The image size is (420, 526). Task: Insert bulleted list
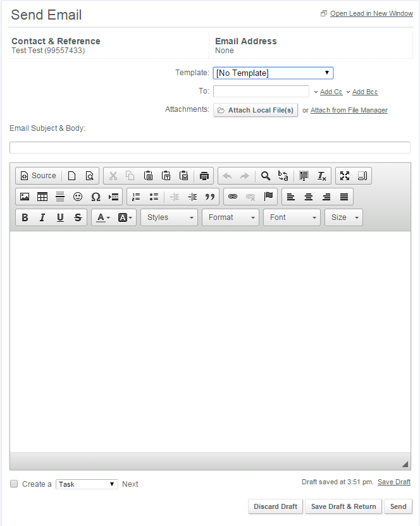click(x=154, y=197)
